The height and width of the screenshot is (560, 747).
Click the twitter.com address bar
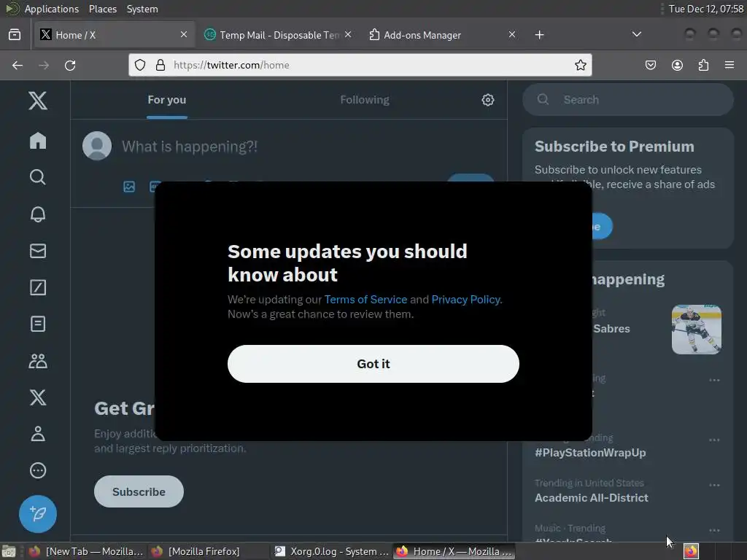pyautogui.click(x=360, y=65)
